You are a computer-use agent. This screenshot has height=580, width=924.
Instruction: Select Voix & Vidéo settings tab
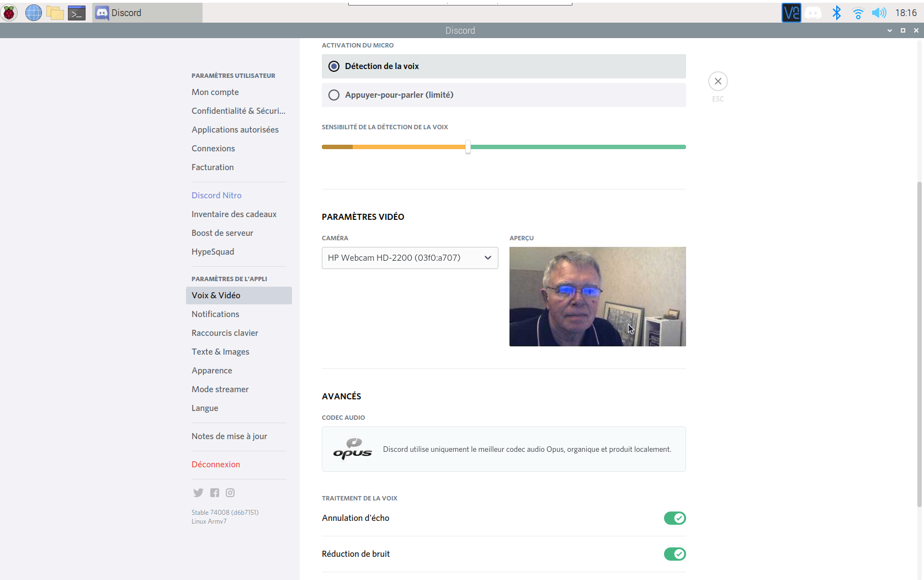pyautogui.click(x=238, y=296)
